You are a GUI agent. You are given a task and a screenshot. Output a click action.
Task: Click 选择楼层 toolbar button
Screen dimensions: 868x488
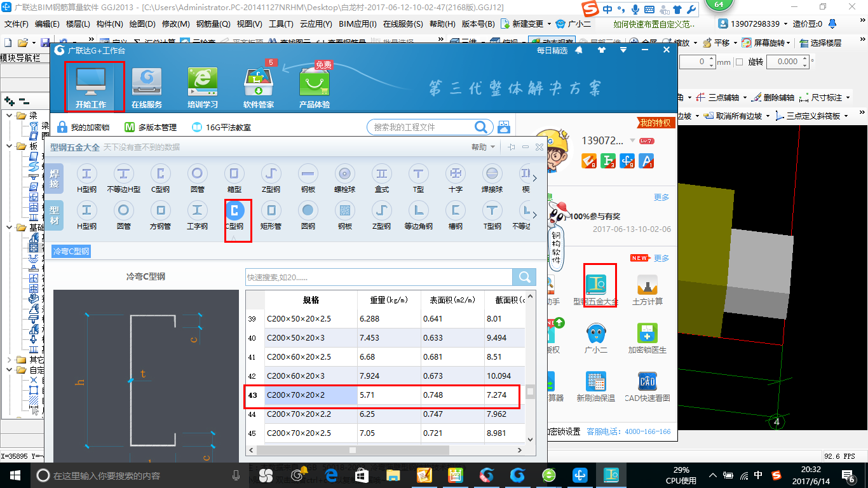820,43
